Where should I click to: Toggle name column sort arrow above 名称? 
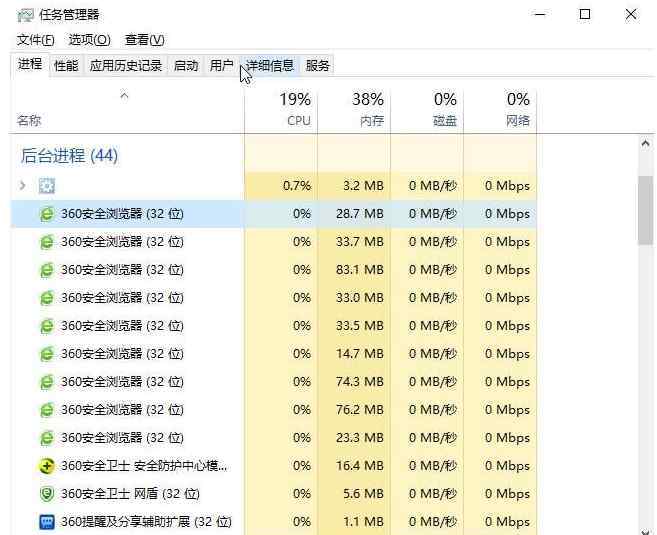(x=124, y=96)
